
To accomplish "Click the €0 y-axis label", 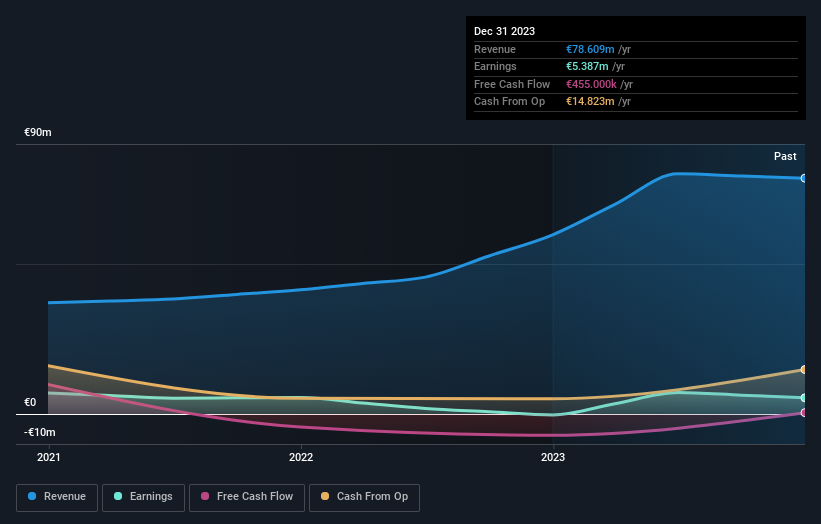I will pos(30,402).
